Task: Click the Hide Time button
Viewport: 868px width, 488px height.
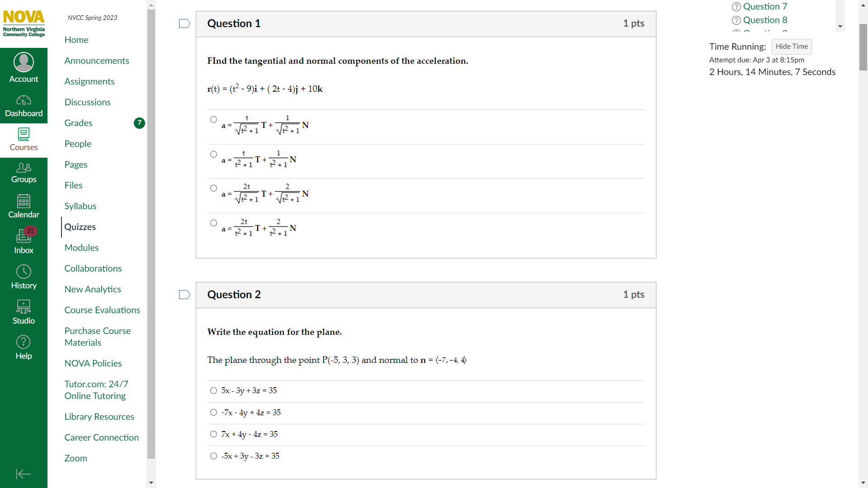Action: (x=792, y=47)
